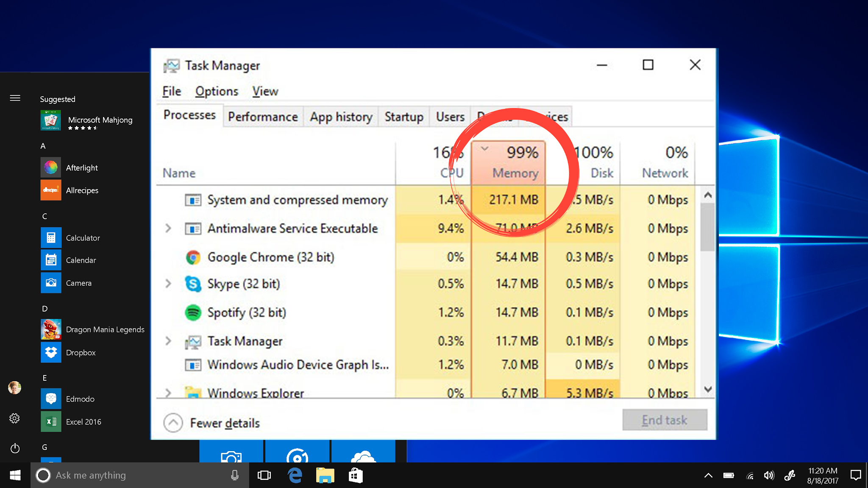Click the Start menu power icon

point(15,448)
